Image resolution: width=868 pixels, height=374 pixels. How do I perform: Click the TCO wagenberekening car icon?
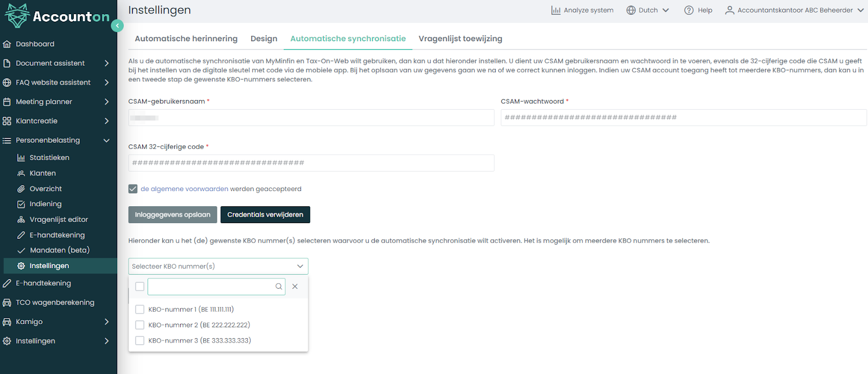pyautogui.click(x=7, y=302)
